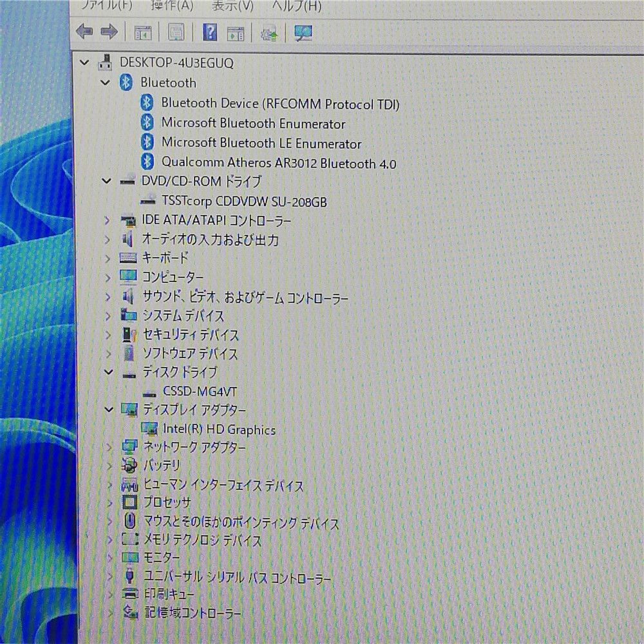Expand the システム デバイス category

pos(108,316)
